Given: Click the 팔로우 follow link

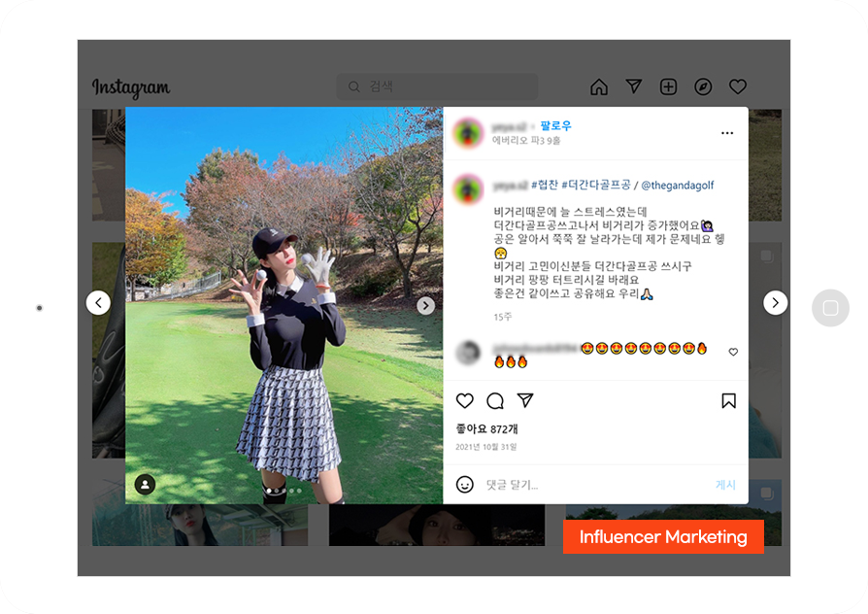Looking at the screenshot, I should coord(555,125).
